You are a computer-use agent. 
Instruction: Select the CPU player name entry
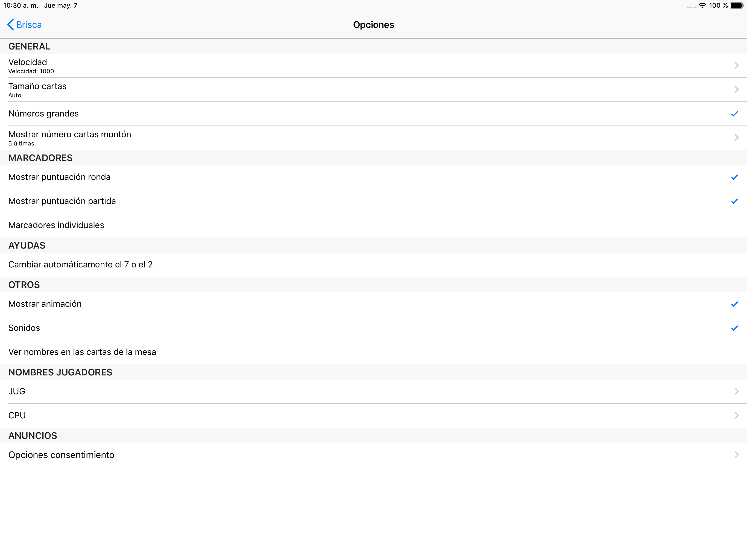coord(17,415)
